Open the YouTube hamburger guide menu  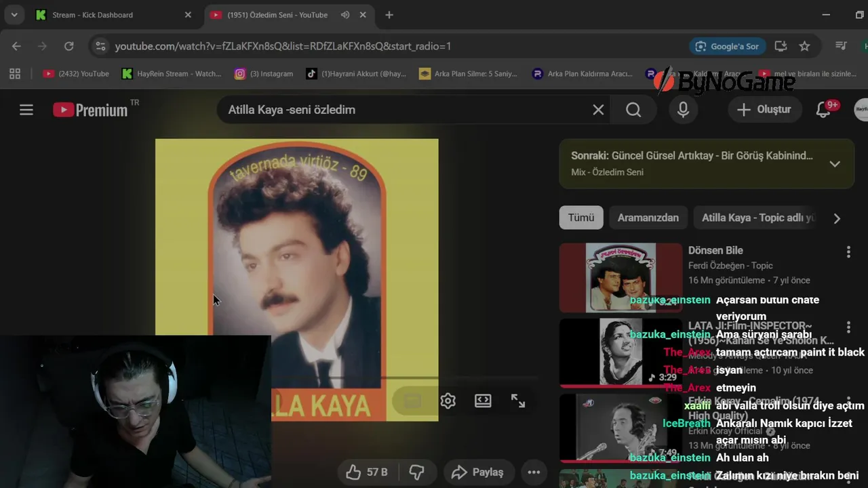point(26,110)
